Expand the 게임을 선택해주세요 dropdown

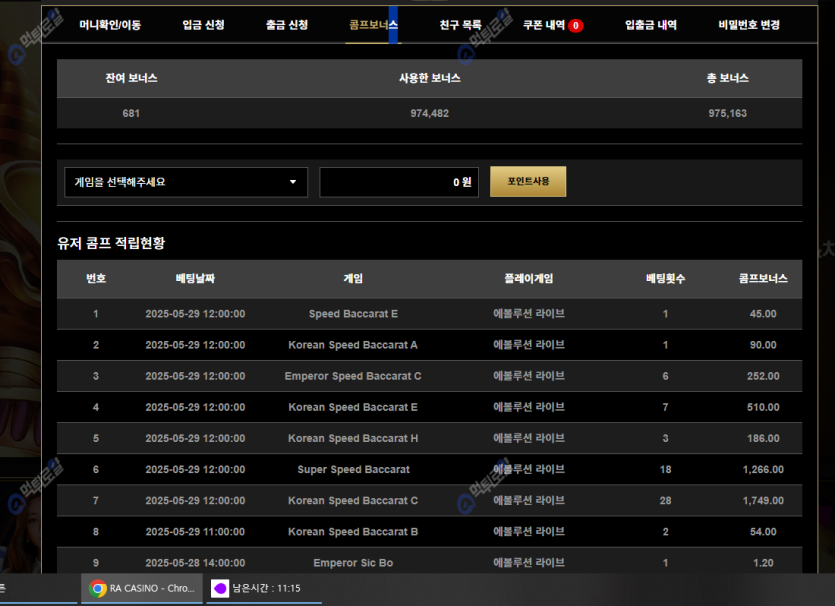(185, 182)
